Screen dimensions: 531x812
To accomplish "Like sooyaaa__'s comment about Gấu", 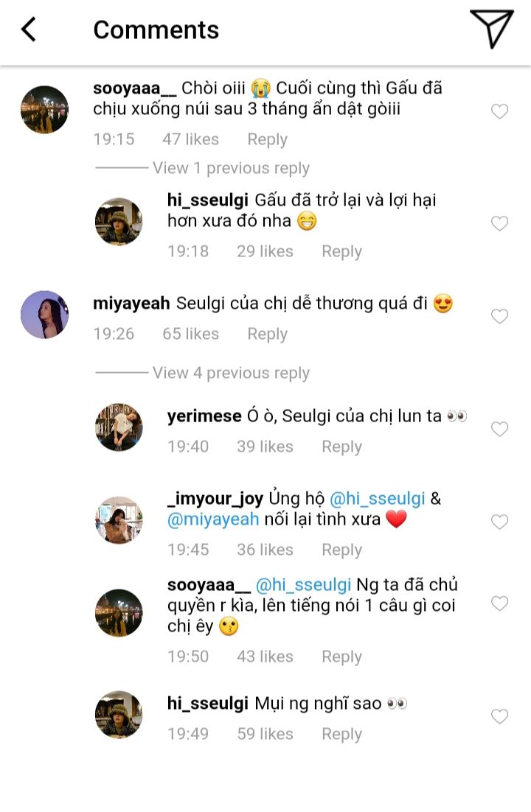I will [x=499, y=111].
